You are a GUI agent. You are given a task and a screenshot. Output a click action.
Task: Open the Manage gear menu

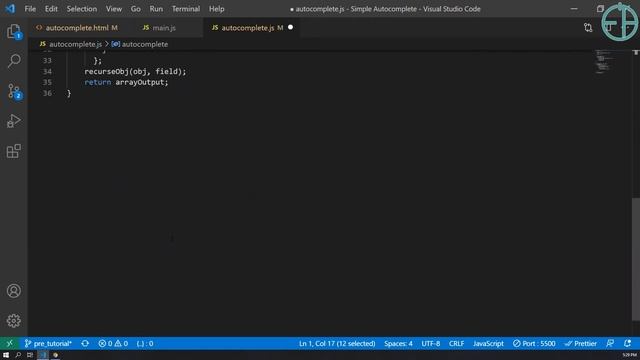click(13, 321)
